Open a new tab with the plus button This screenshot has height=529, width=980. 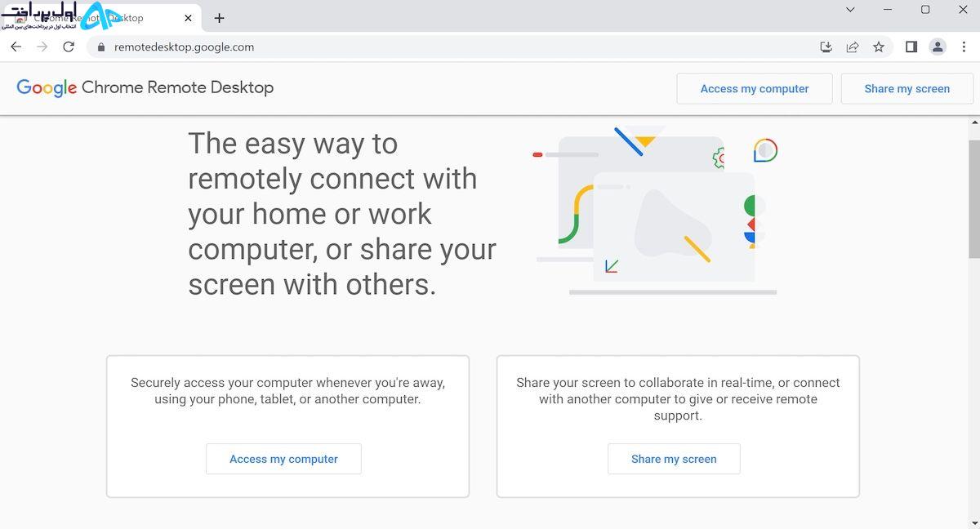coord(219,18)
